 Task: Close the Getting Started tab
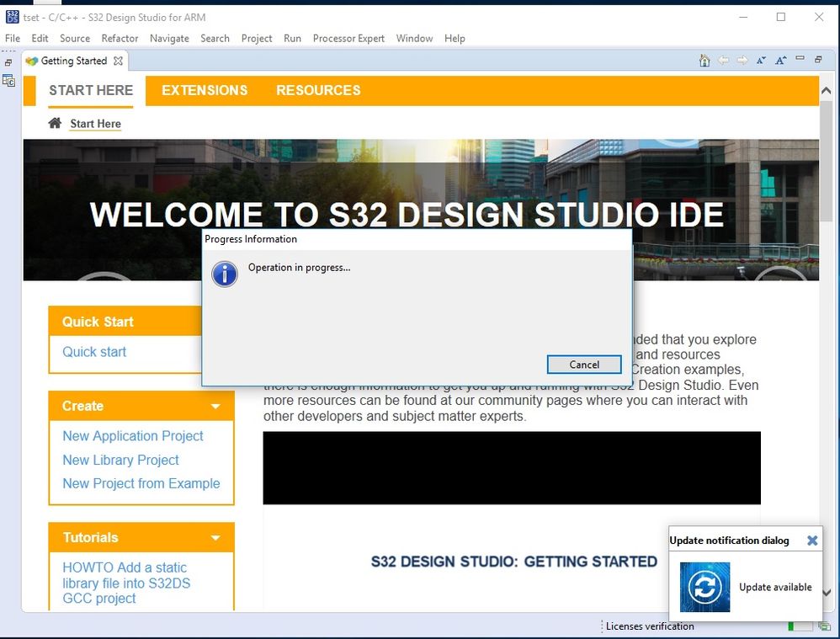coord(118,61)
